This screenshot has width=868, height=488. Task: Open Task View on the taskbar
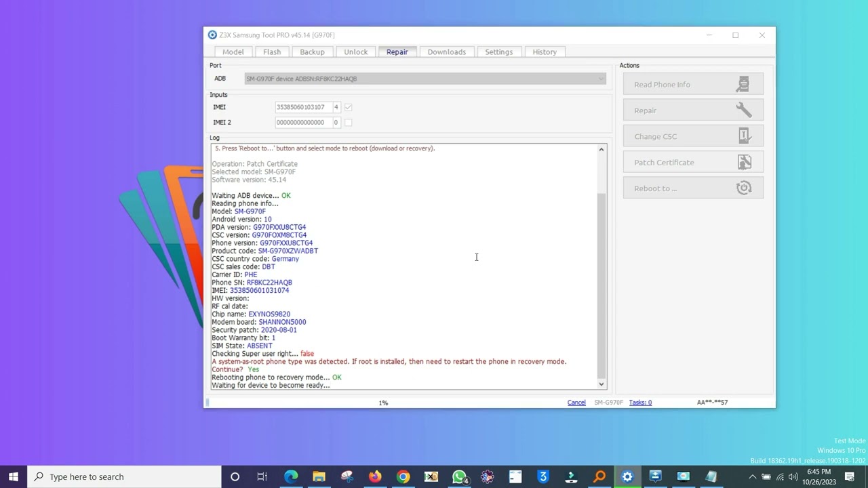click(262, 476)
